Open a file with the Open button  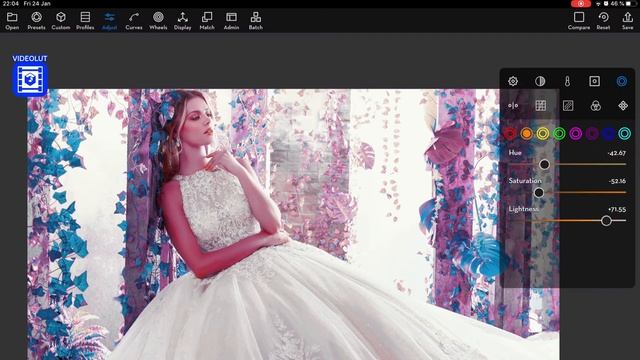coord(12,21)
